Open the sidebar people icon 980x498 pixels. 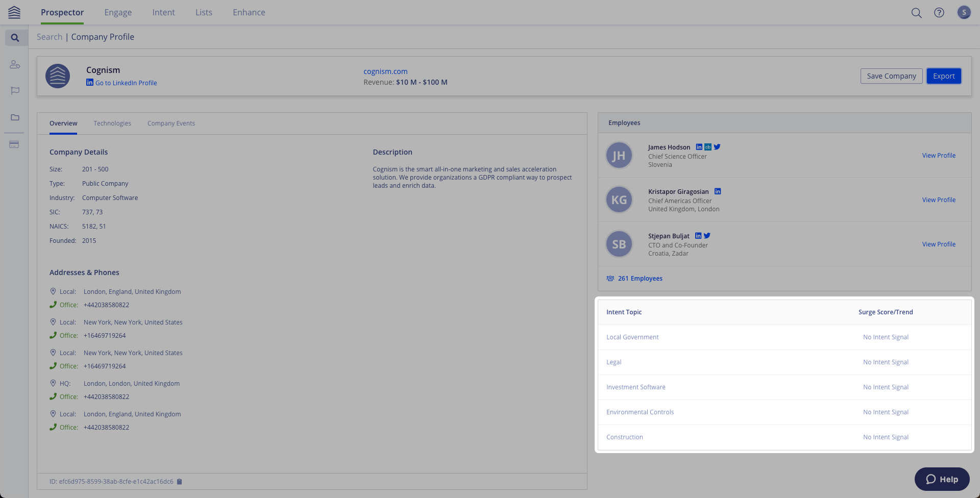click(x=15, y=64)
